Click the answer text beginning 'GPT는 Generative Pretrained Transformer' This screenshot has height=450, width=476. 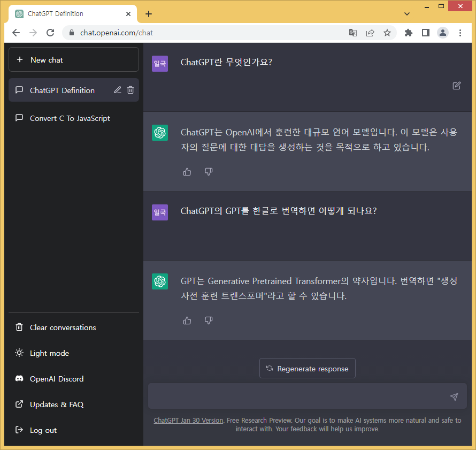(x=319, y=288)
